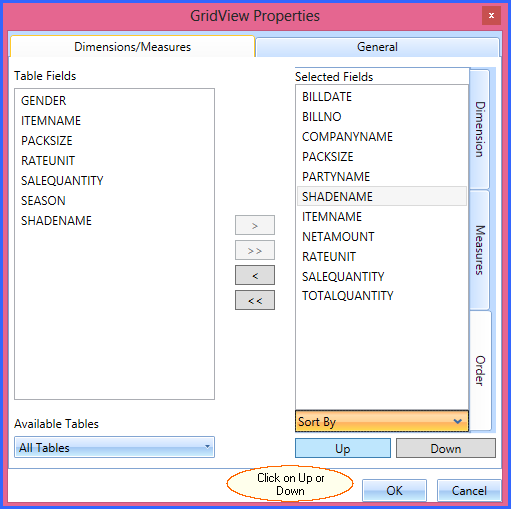This screenshot has width=511, height=509.
Task: Click the Down button
Action: [446, 448]
